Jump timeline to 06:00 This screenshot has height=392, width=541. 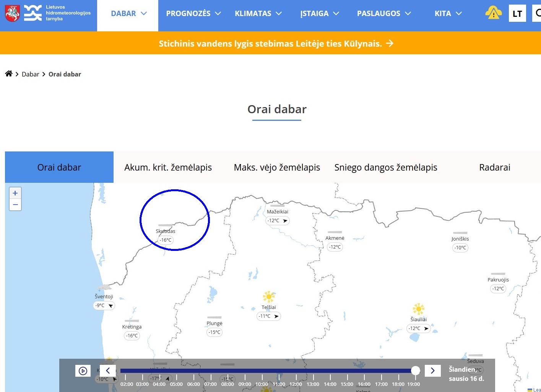pyautogui.click(x=193, y=384)
